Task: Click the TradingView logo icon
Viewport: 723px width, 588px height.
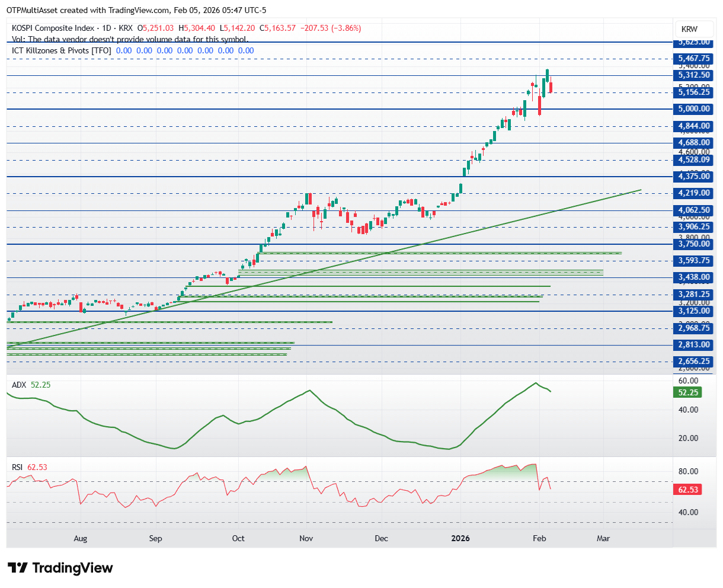Action: click(x=17, y=568)
